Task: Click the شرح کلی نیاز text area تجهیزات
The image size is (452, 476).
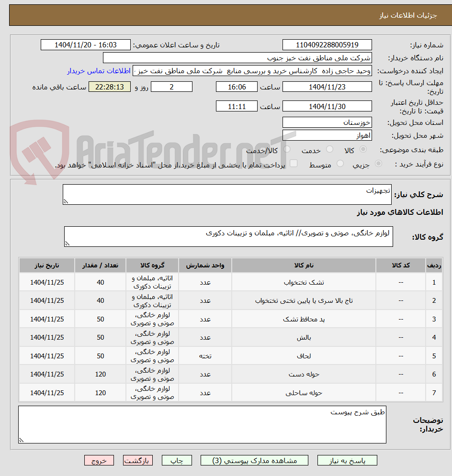Action: (227, 194)
